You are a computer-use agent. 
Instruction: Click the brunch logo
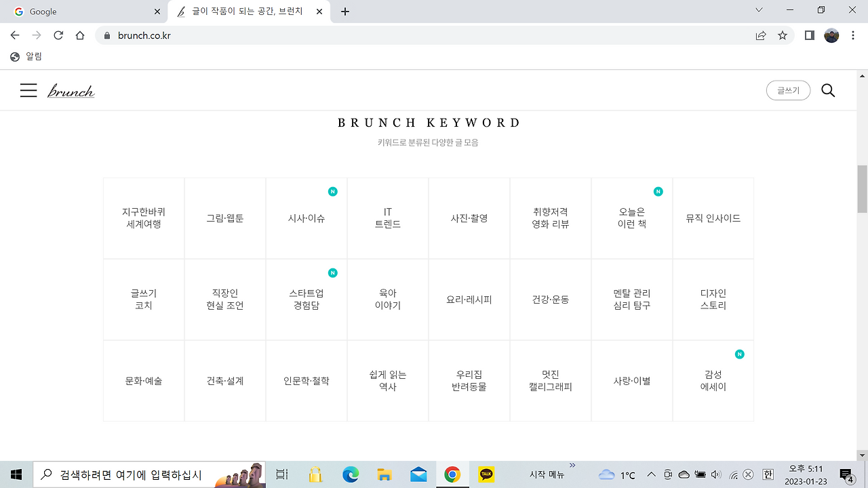[71, 90]
